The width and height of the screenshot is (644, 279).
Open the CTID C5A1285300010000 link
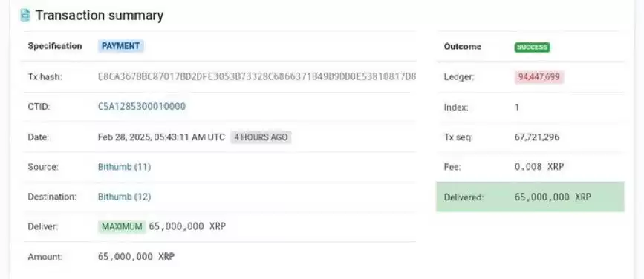142,107
